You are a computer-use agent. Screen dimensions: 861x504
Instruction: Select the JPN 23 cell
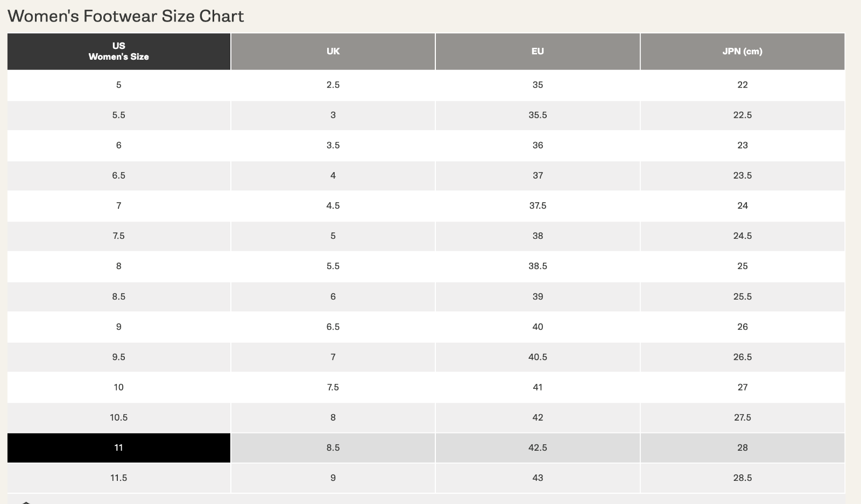pyautogui.click(x=742, y=145)
